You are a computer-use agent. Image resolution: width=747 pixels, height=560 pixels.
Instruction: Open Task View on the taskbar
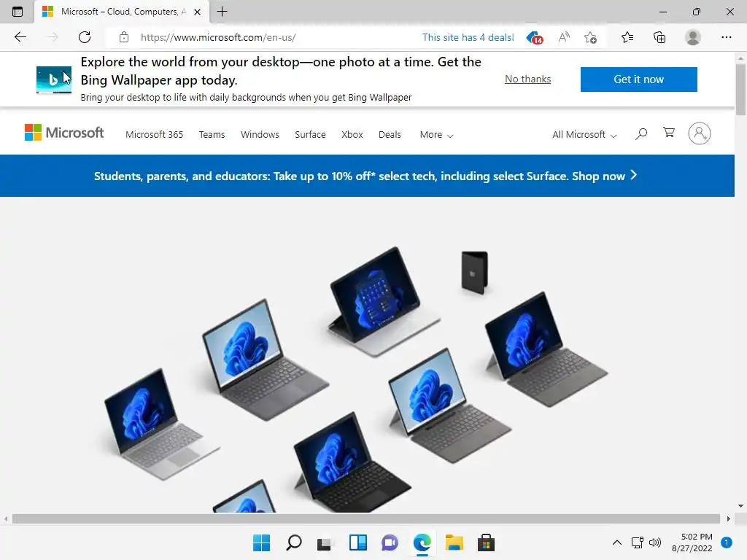coord(325,542)
